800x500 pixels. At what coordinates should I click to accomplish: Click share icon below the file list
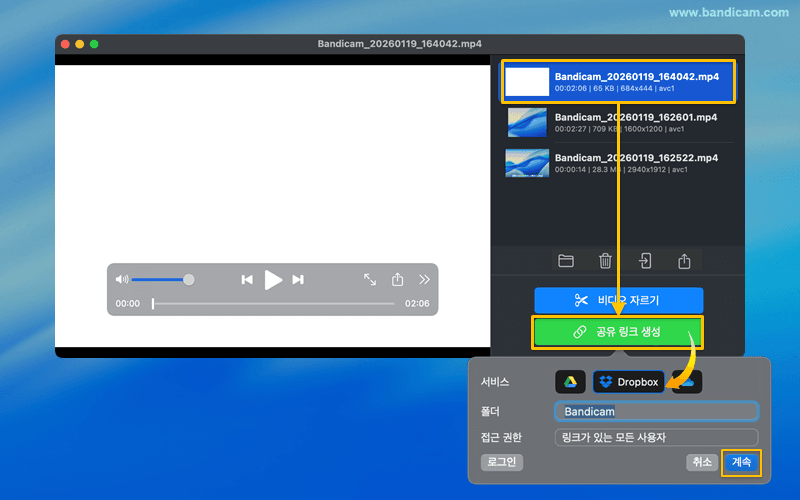[685, 261]
